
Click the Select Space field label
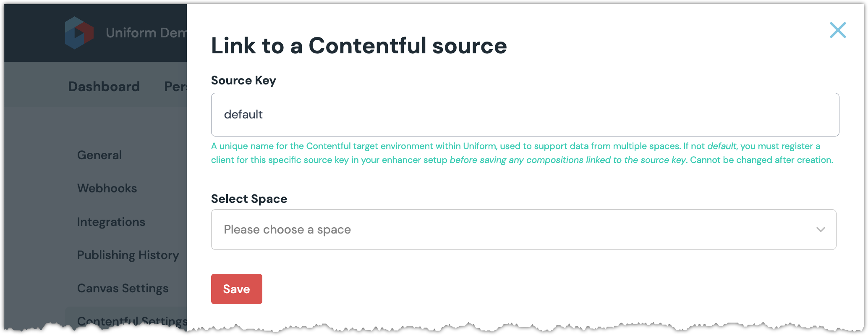(249, 199)
